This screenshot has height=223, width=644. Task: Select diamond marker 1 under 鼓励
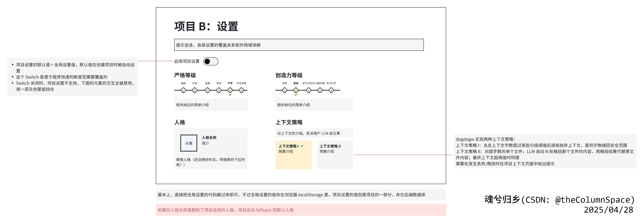(183, 90)
